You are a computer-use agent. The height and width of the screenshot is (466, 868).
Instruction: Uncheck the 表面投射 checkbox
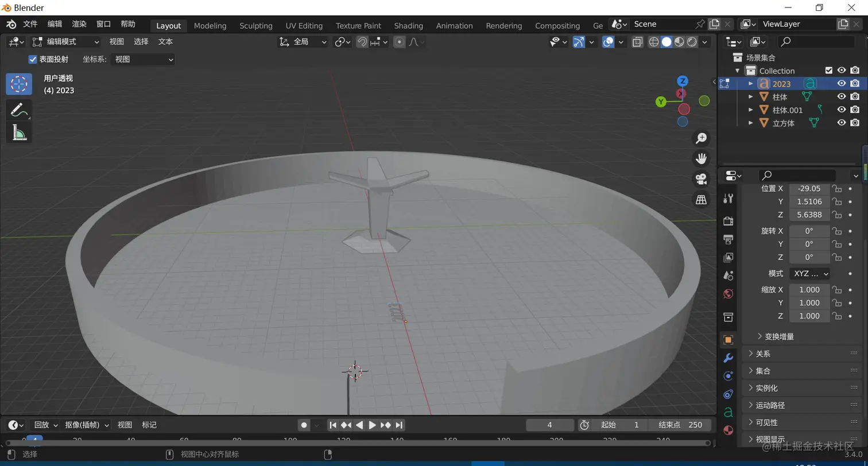click(x=33, y=60)
